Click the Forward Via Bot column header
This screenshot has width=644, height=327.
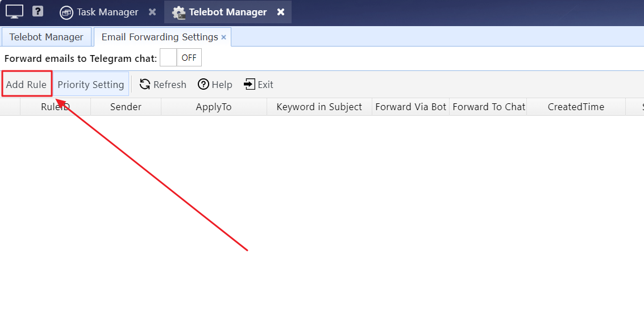[411, 107]
